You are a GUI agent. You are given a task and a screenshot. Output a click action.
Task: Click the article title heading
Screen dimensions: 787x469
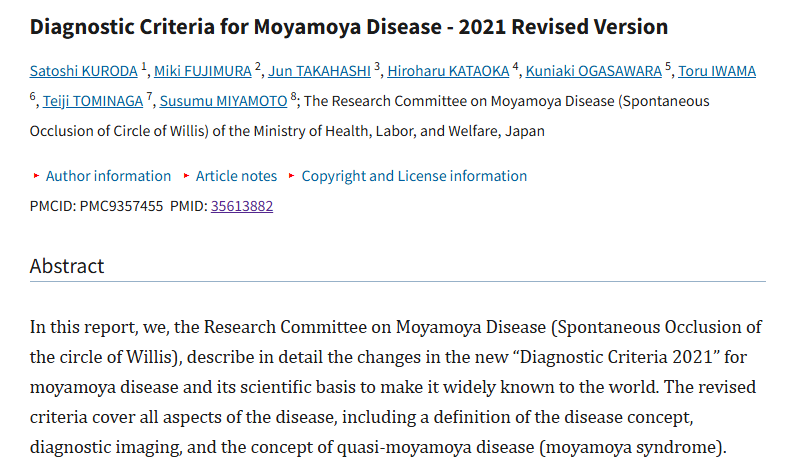coord(349,26)
